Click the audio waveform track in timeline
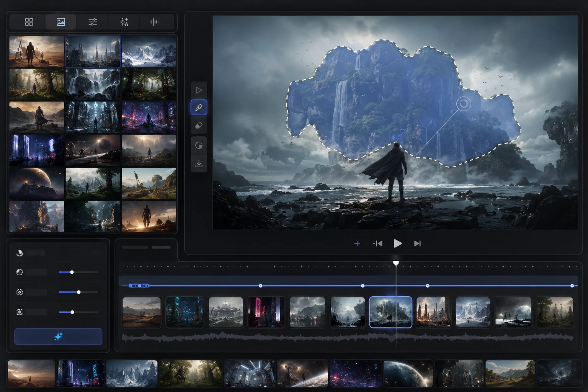 click(348, 337)
